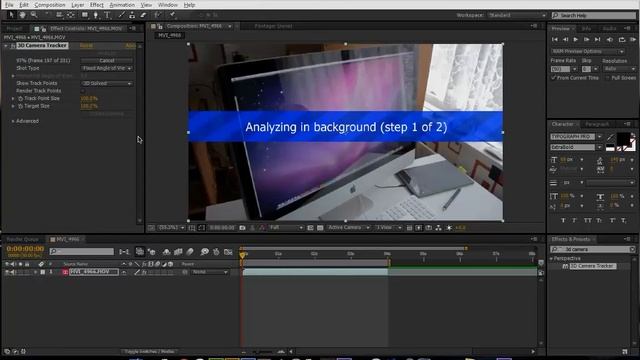
Task: Toggle All Caps in Character panel
Action: [x=587, y=220]
